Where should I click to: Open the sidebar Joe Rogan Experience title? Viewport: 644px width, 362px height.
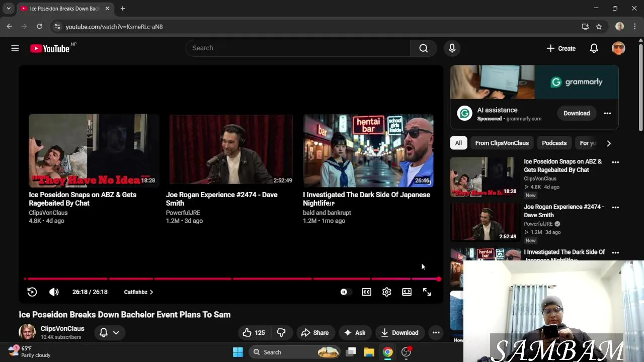coord(565,211)
